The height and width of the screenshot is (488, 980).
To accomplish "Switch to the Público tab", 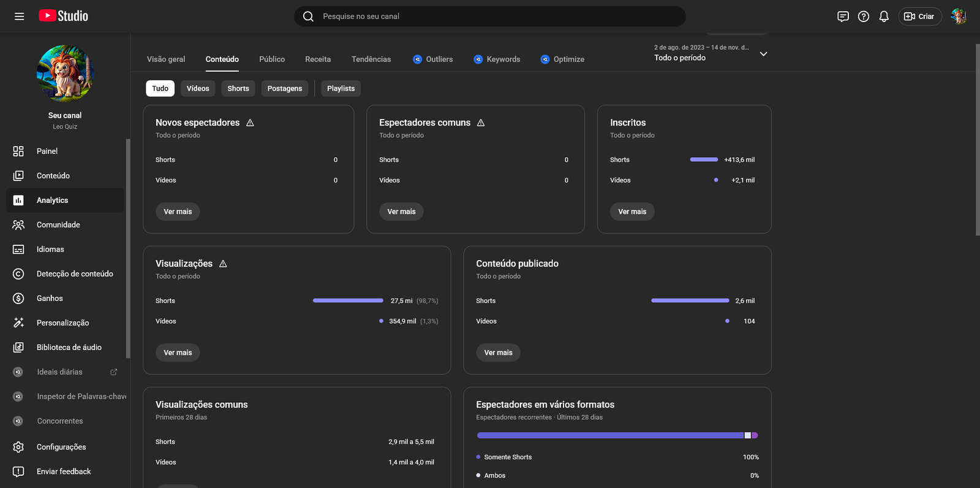I will [272, 59].
